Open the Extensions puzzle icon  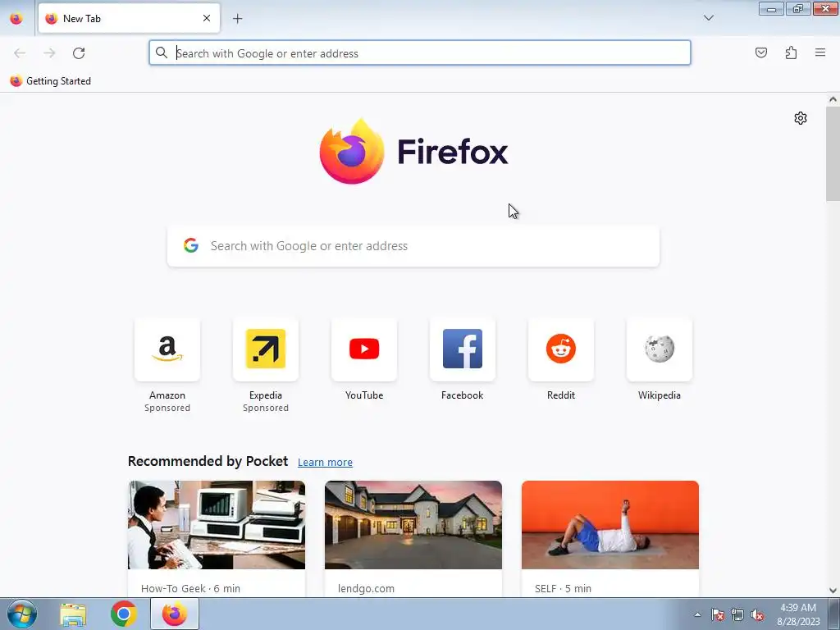(791, 52)
